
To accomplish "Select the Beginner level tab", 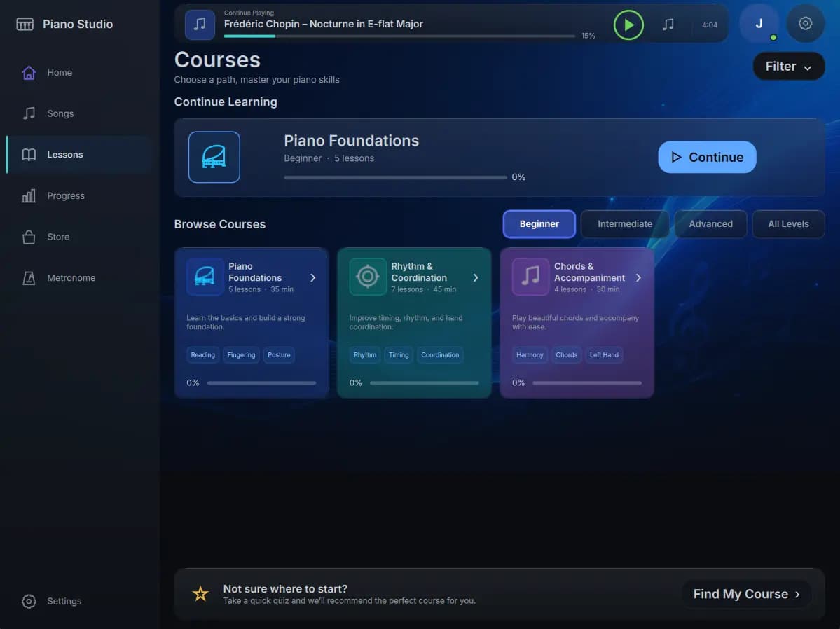I will [539, 224].
